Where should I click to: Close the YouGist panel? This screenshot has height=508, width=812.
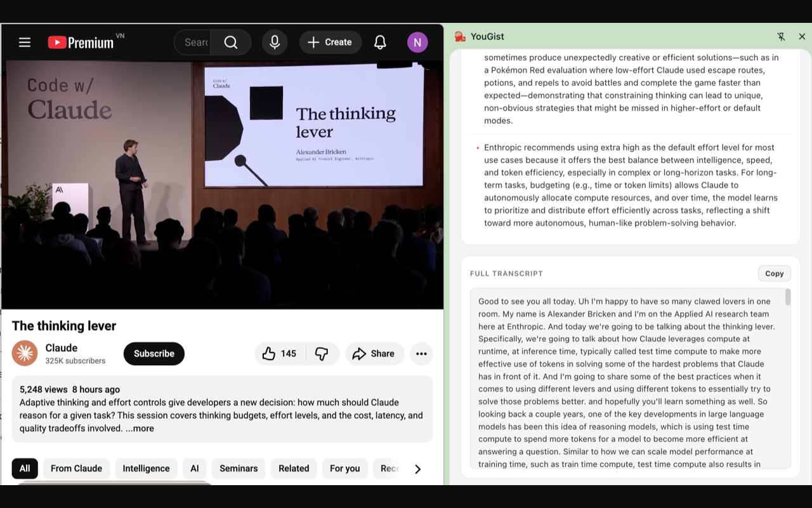tap(802, 37)
